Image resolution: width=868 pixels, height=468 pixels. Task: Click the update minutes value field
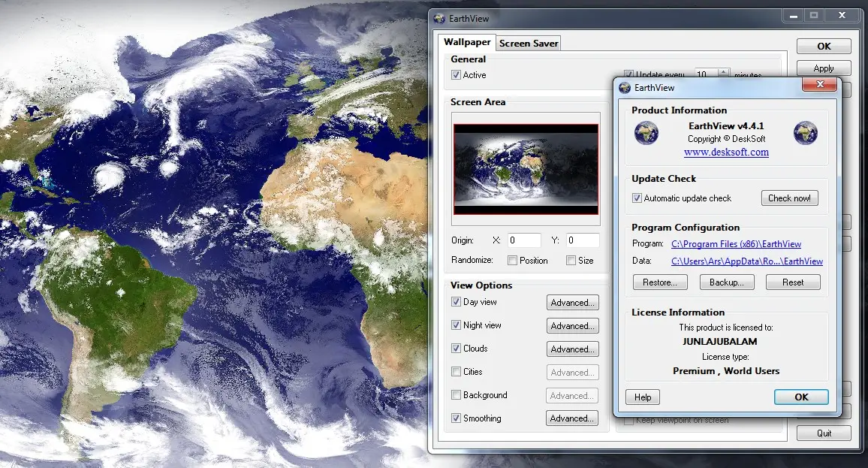[705, 74]
